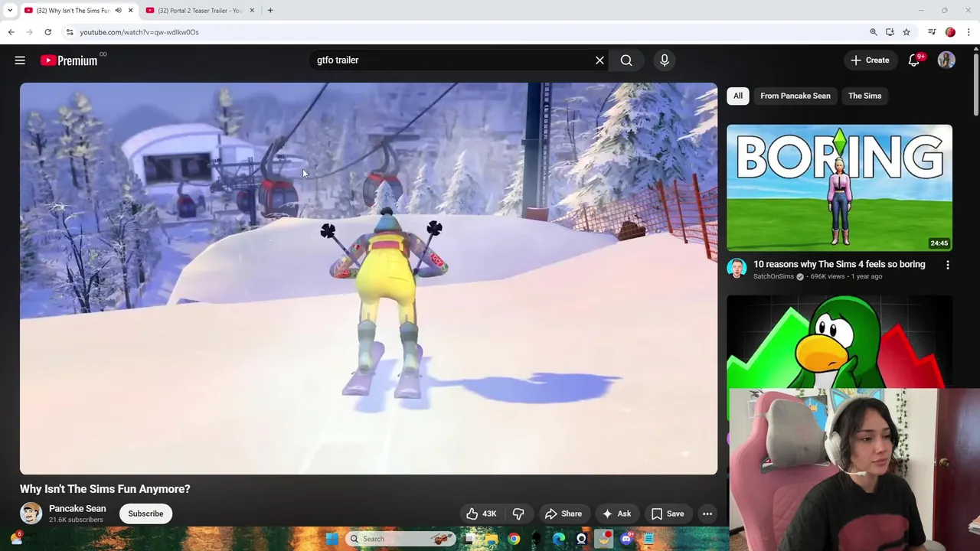Open a new browser tab

pyautogui.click(x=270, y=11)
